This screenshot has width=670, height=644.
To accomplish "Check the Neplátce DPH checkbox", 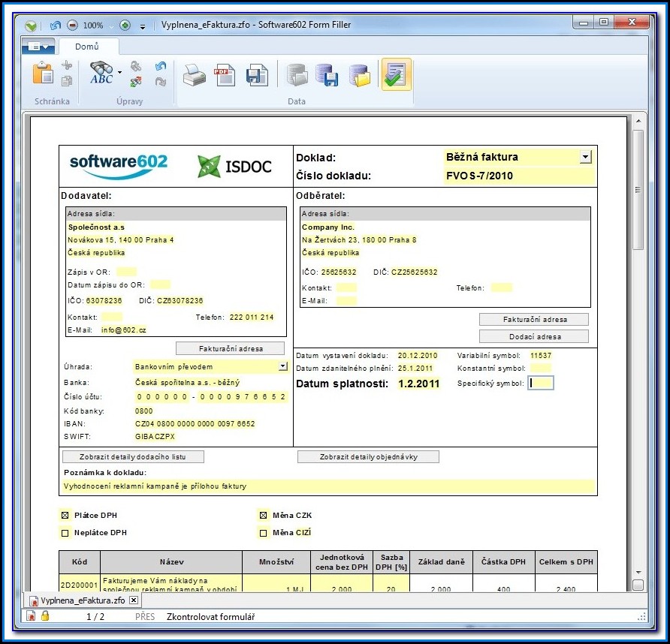I will 64,533.
